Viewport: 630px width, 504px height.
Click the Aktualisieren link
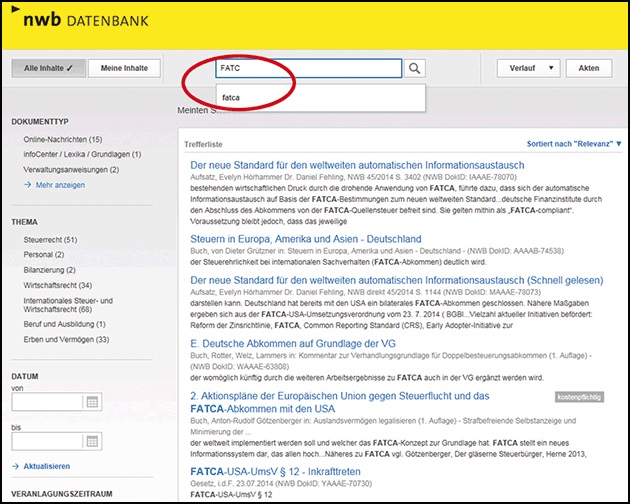pos(45,466)
